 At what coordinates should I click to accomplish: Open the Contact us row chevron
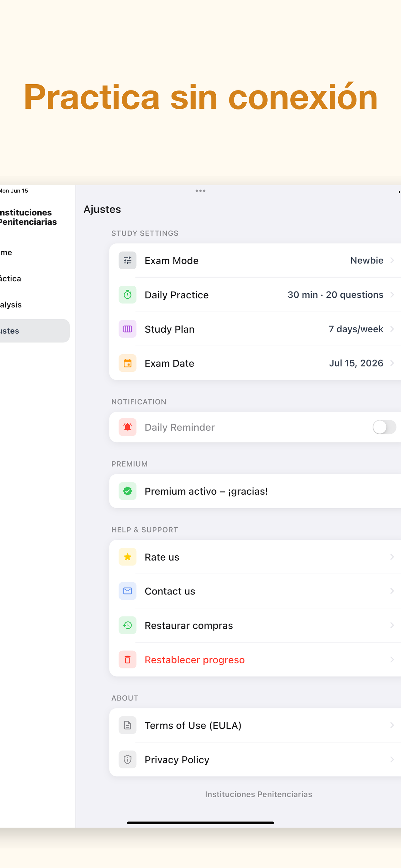pos(392,591)
